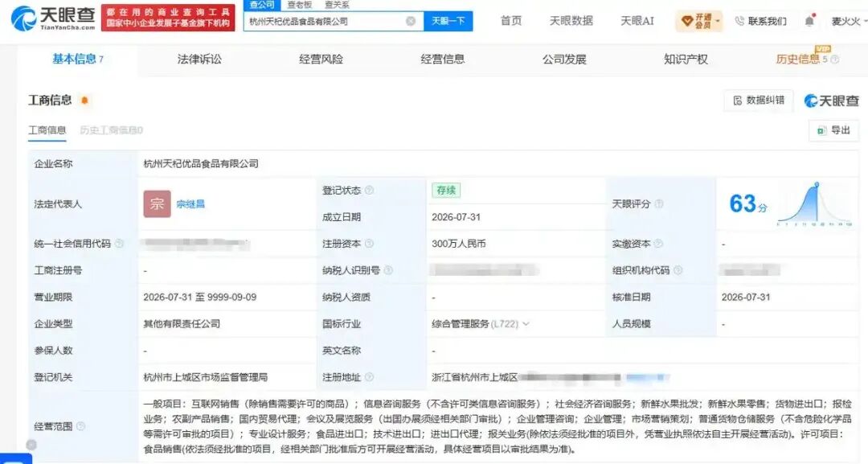Open the 法律诉讼 tab

point(199,60)
